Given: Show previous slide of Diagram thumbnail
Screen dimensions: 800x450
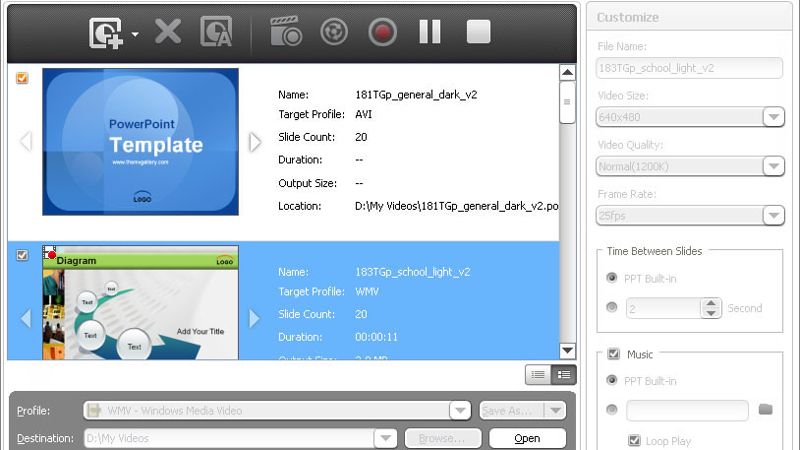Looking at the screenshot, I should [26, 318].
